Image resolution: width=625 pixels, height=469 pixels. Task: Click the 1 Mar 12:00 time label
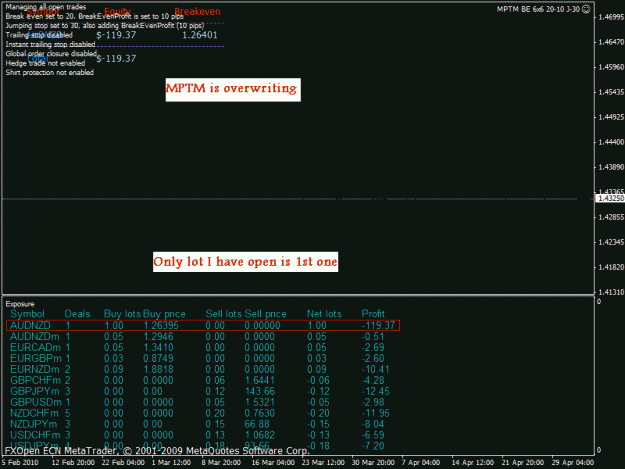171,463
